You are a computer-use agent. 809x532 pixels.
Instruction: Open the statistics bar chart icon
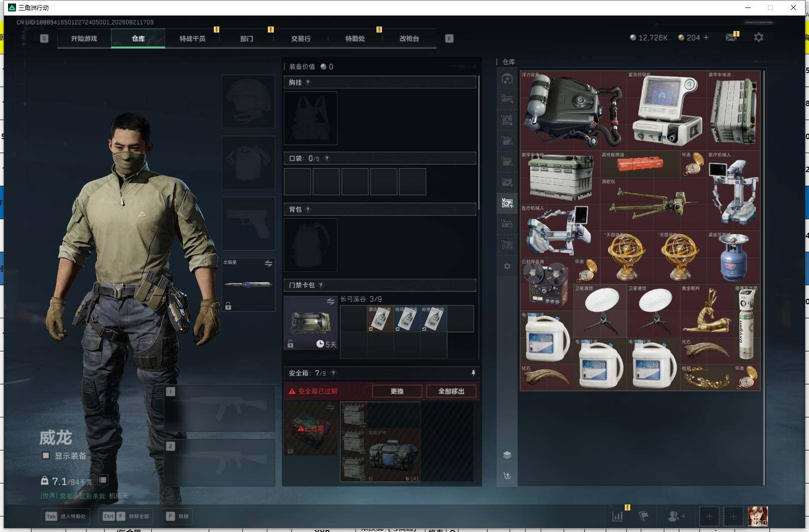click(618, 516)
